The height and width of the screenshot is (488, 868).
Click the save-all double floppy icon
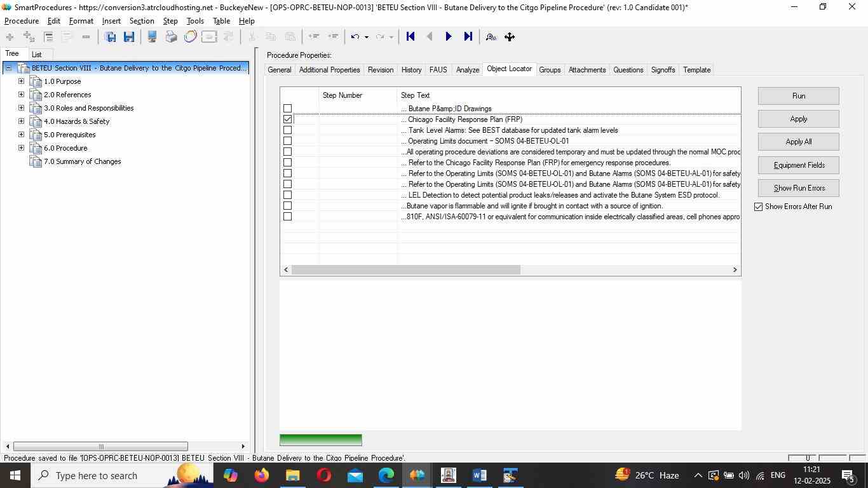110,37
